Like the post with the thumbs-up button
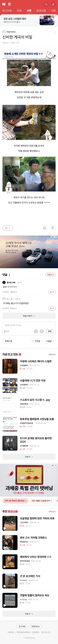The image size is (58, 644). pyautogui.click(x=8, y=228)
